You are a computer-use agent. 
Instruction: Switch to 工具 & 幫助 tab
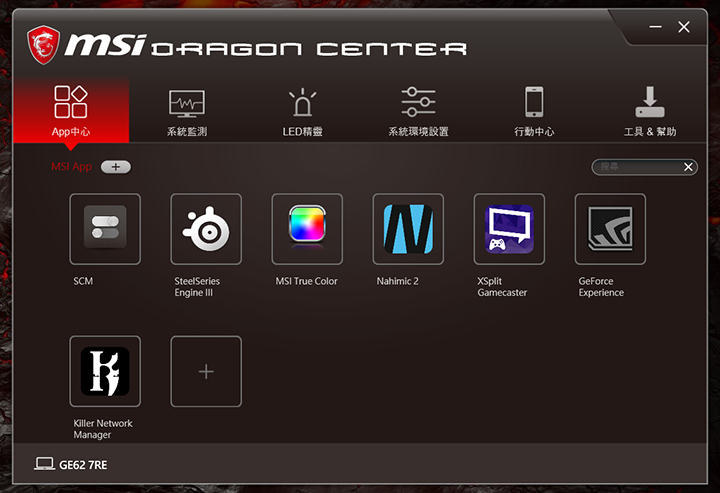(x=650, y=112)
